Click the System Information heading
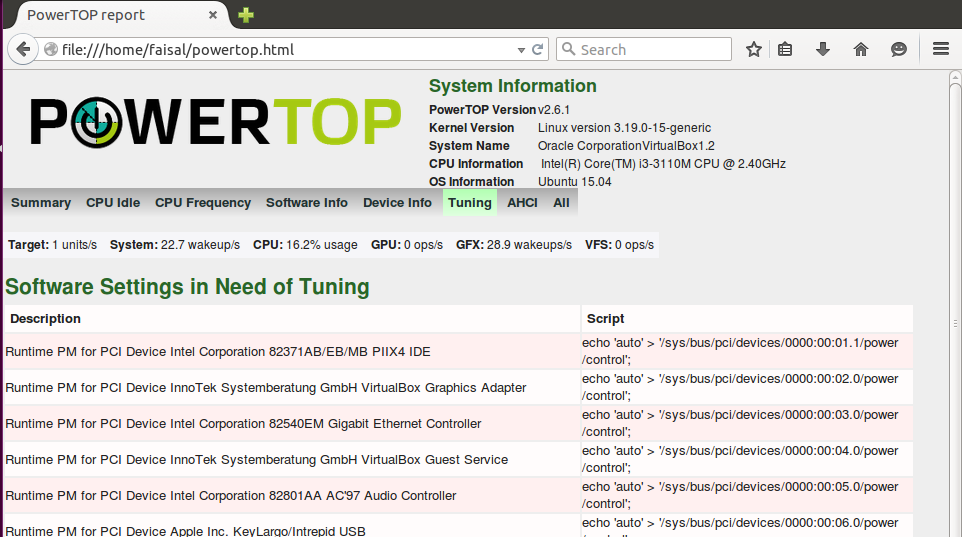 coord(512,86)
